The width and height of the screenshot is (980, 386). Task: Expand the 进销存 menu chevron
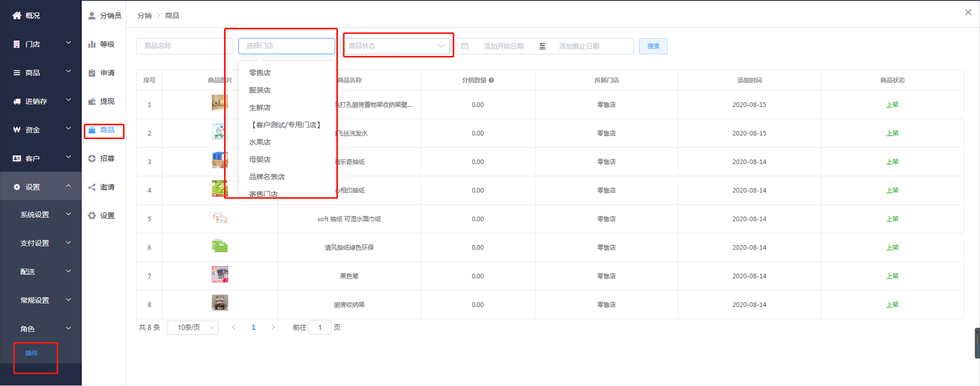click(x=68, y=99)
